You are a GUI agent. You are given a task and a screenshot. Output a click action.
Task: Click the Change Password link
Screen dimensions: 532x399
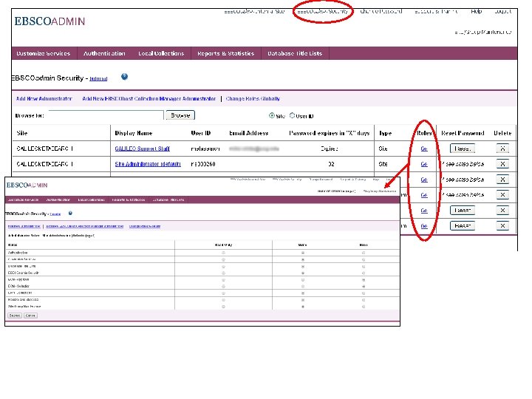(x=381, y=11)
